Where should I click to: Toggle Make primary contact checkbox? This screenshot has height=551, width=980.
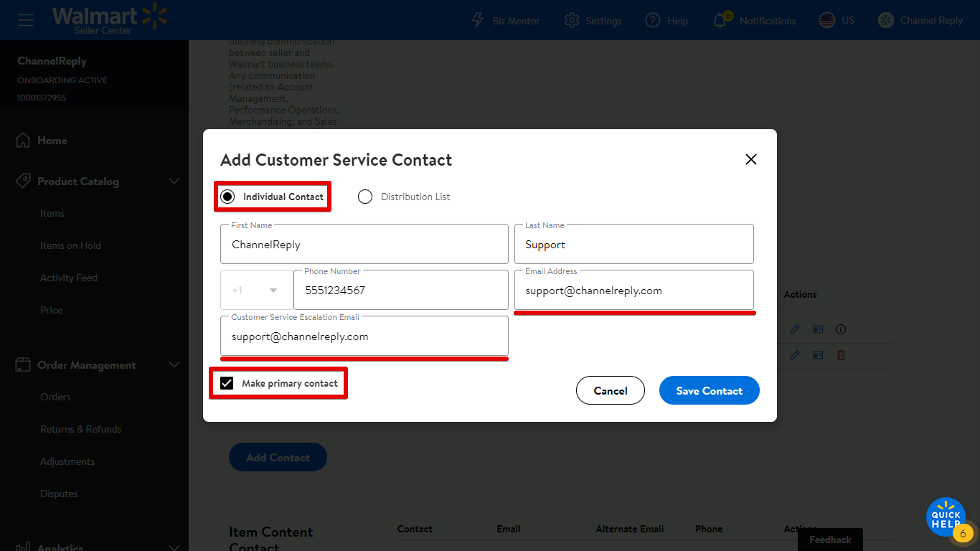(x=227, y=383)
